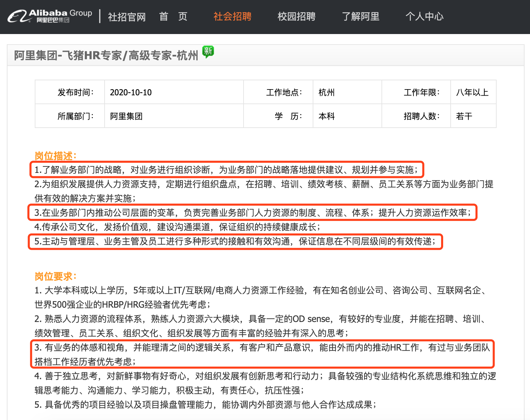Open the 社招官网 link
The height and width of the screenshot is (420, 530).
[x=127, y=17]
